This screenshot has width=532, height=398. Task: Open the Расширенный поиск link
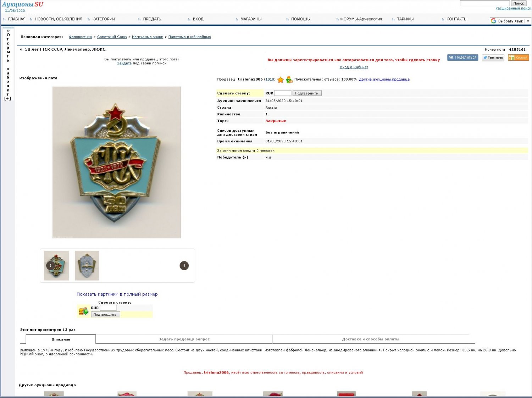pyautogui.click(x=513, y=8)
